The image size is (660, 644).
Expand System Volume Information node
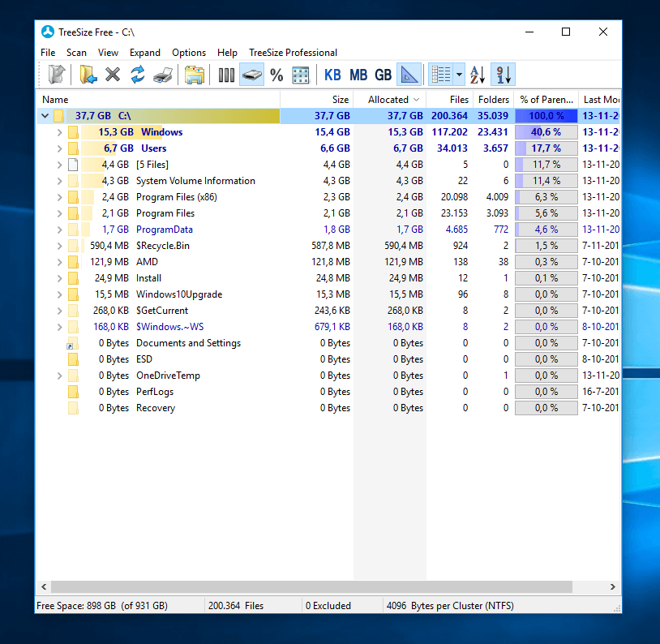59,181
